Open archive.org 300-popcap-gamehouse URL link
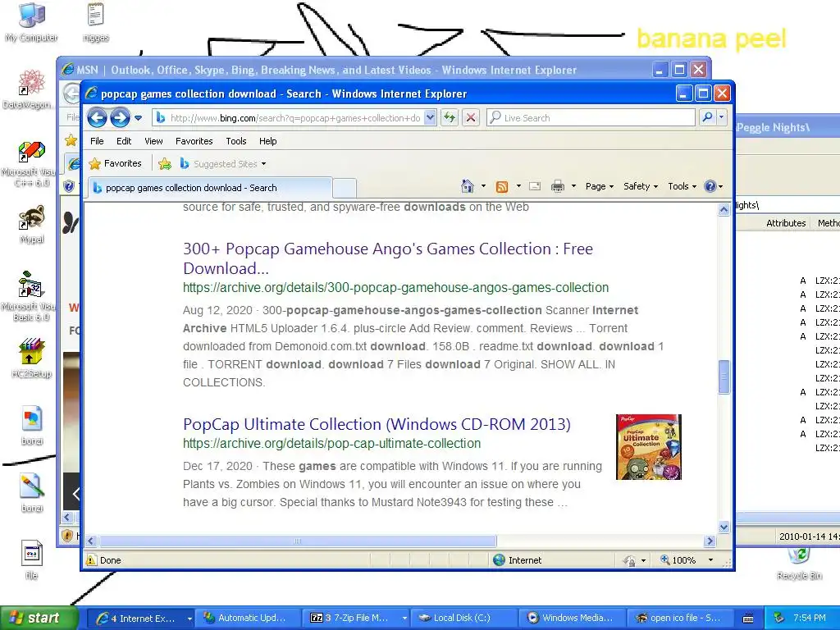The image size is (840, 630). [x=395, y=288]
